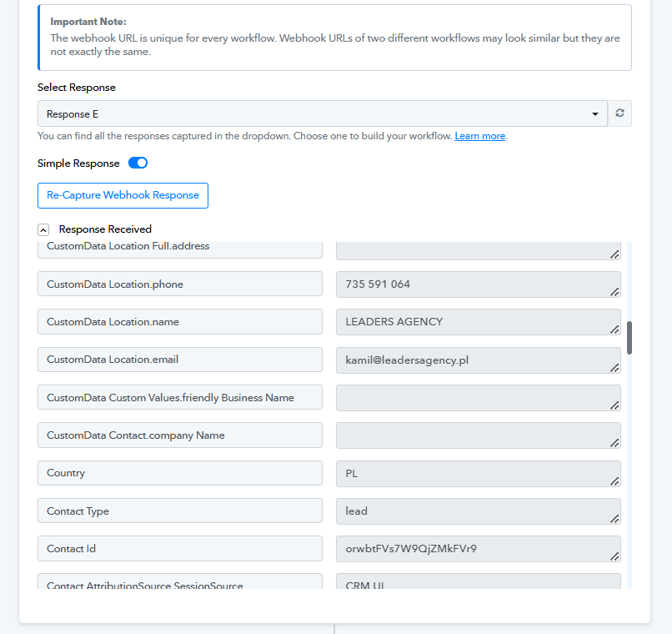This screenshot has height=634, width=672.
Task: Click resize handle on Contact Id value field
Action: (614, 556)
